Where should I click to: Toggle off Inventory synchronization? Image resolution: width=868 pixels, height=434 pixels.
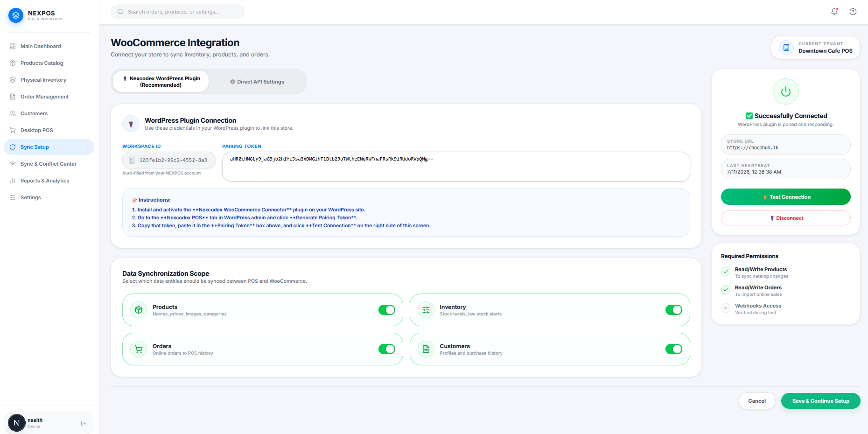point(674,310)
